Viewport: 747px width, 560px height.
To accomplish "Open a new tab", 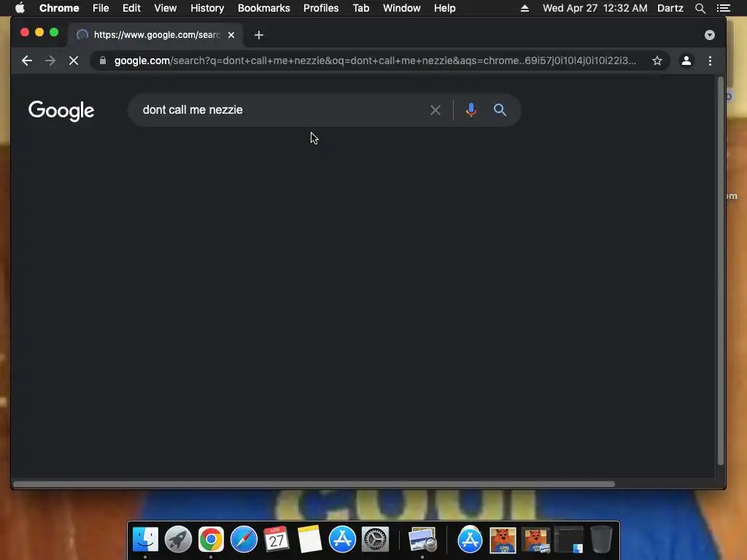I will tap(259, 35).
